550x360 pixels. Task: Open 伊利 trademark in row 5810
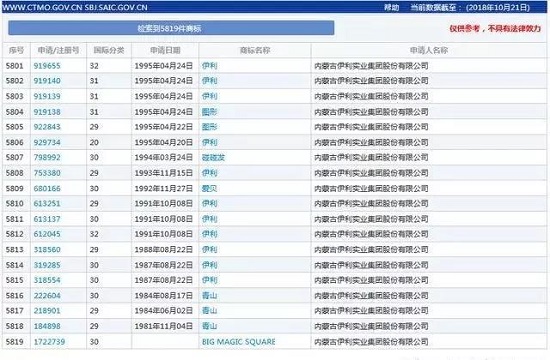click(209, 203)
